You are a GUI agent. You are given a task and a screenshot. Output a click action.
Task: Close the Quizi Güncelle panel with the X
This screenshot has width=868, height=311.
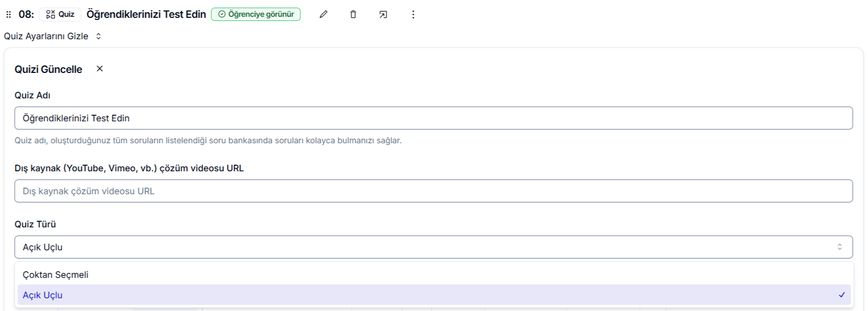(x=100, y=68)
